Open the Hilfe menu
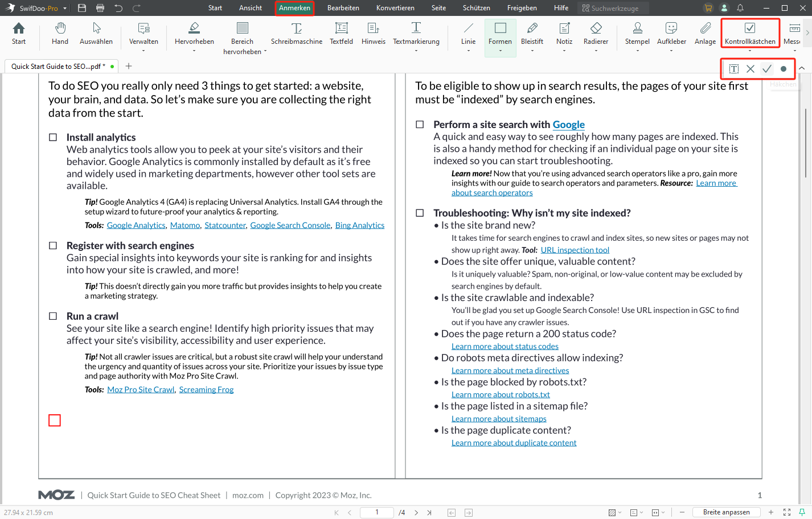Screen dimensions: 812x519 pyautogui.click(x=561, y=8)
